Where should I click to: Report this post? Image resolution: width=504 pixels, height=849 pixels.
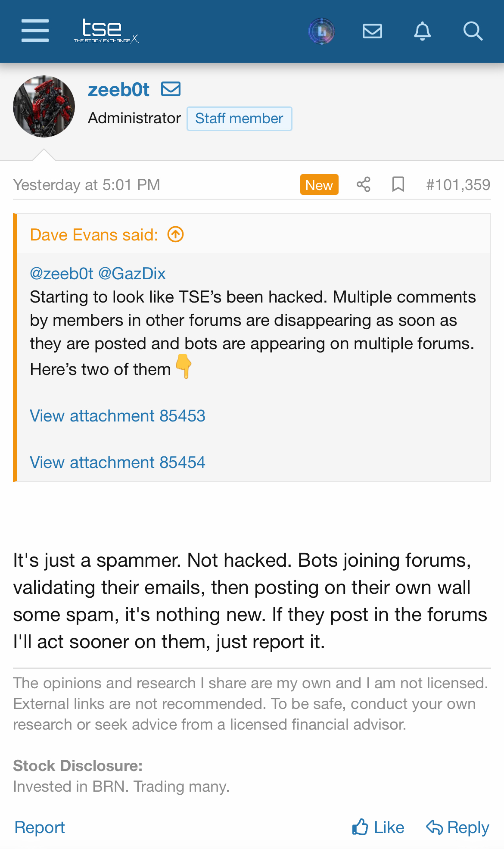tap(40, 827)
